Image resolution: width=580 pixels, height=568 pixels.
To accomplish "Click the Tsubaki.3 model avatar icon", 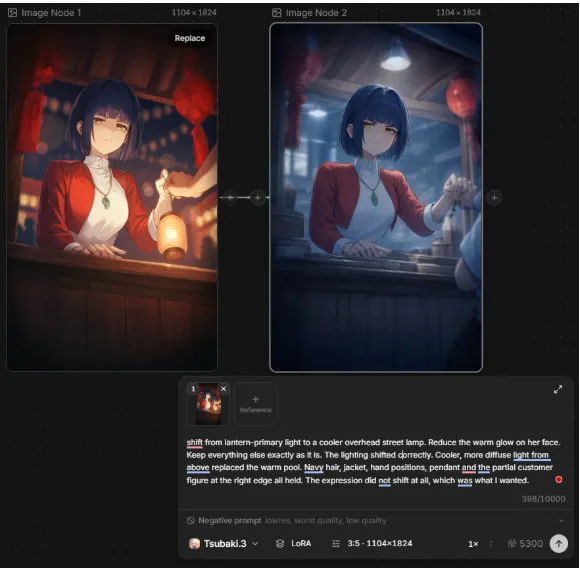I will pyautogui.click(x=194, y=544).
